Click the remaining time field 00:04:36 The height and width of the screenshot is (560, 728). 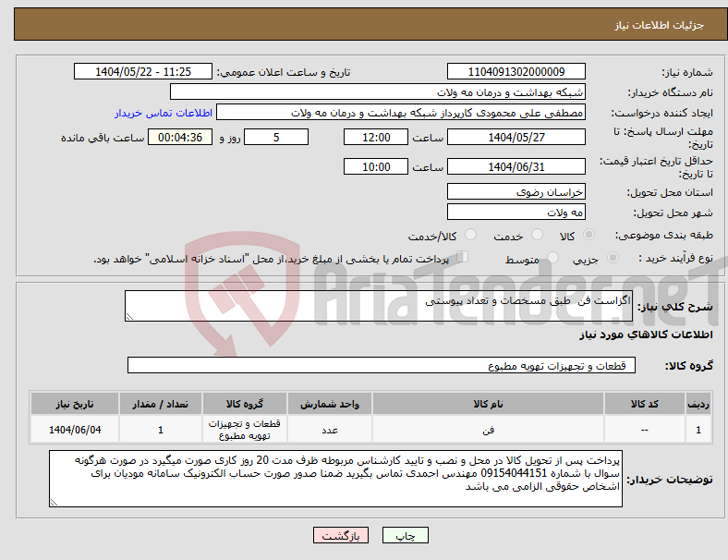click(180, 137)
